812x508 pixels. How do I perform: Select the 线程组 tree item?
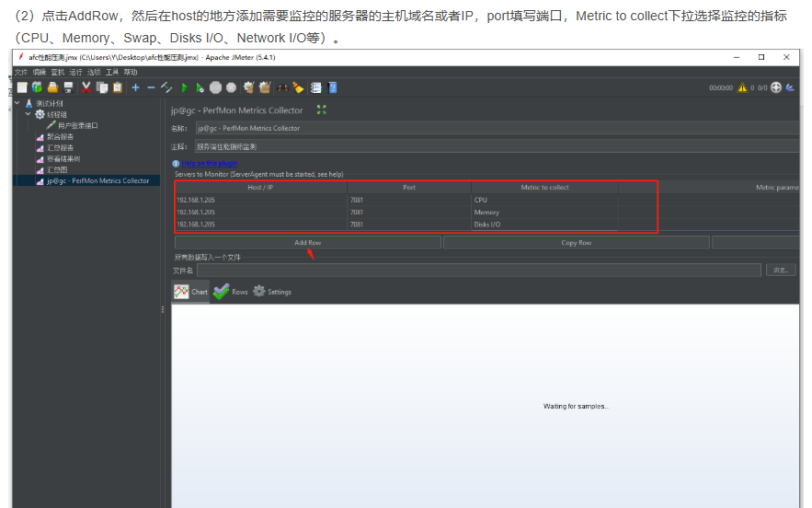[56, 114]
